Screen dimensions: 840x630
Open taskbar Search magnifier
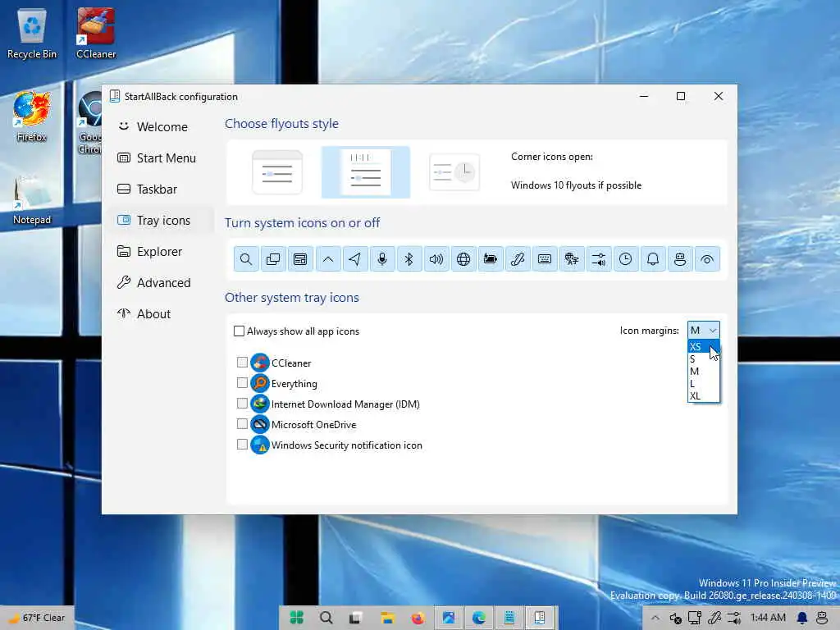(326, 618)
